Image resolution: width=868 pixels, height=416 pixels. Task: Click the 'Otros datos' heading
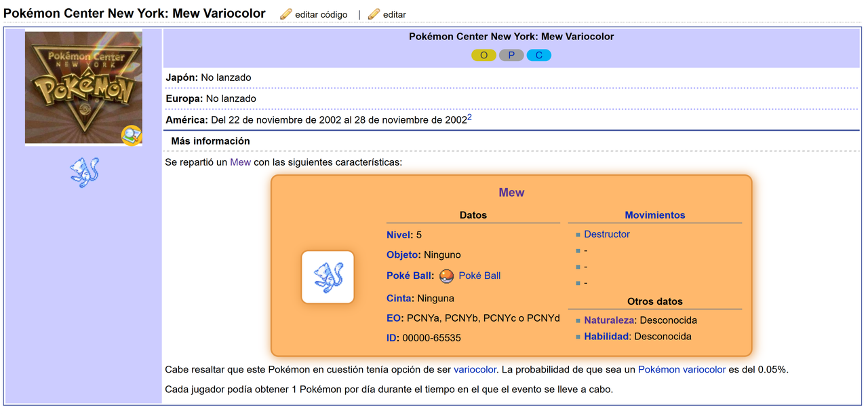(655, 301)
